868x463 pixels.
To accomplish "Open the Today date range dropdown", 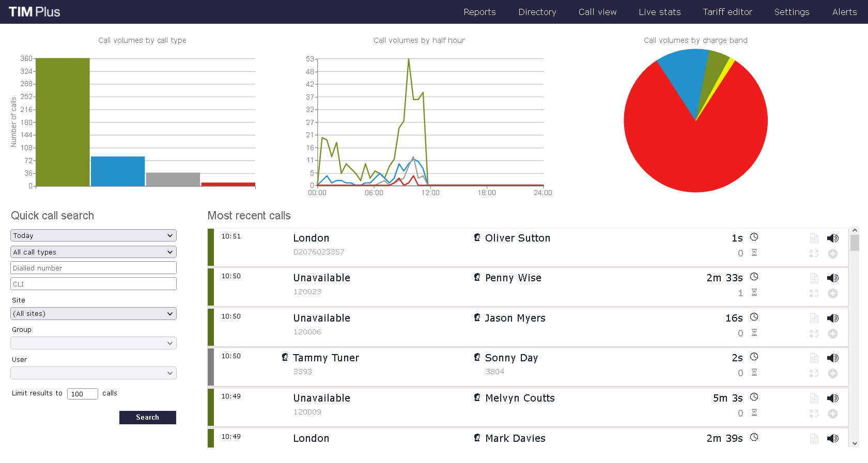I will [x=94, y=235].
